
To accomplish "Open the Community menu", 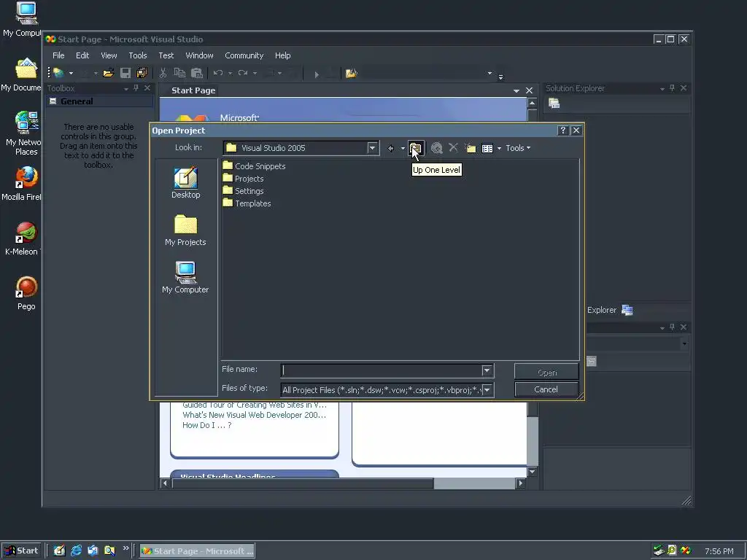I will point(244,55).
